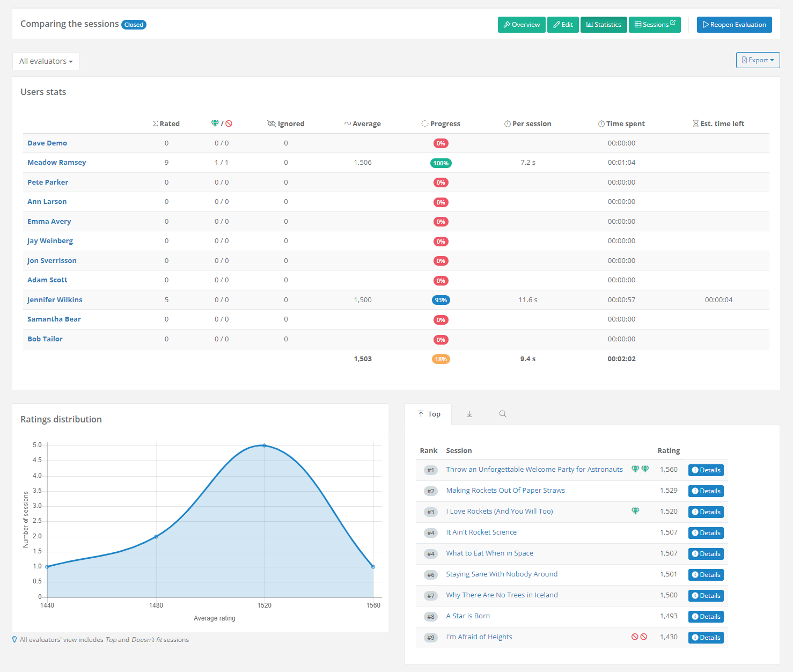
Task: Click diamond icon beside I Love Rockets
Action: pyautogui.click(x=635, y=511)
